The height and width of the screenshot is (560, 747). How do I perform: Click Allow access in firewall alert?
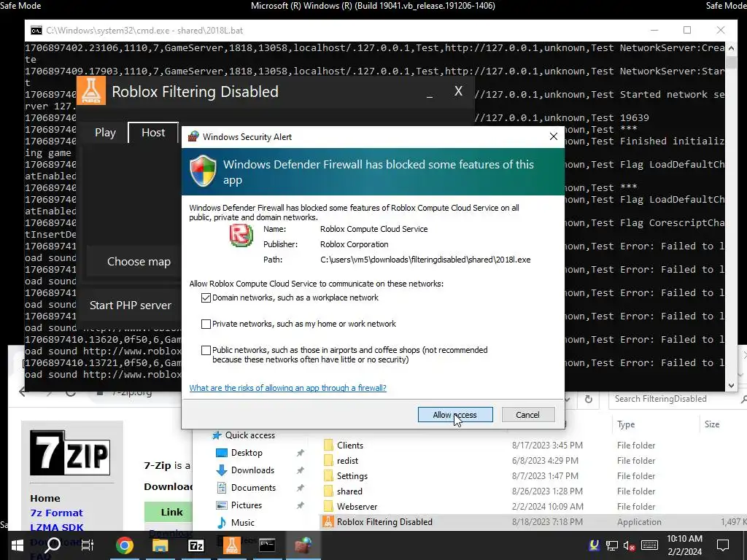(x=455, y=415)
